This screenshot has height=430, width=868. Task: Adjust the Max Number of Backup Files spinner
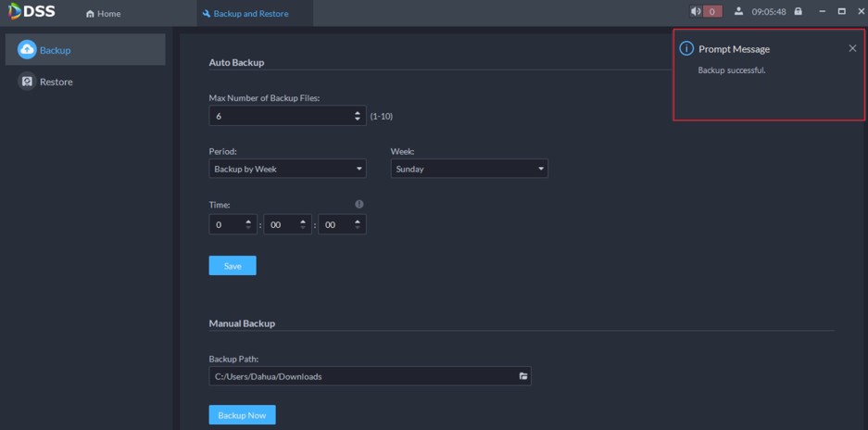(359, 117)
